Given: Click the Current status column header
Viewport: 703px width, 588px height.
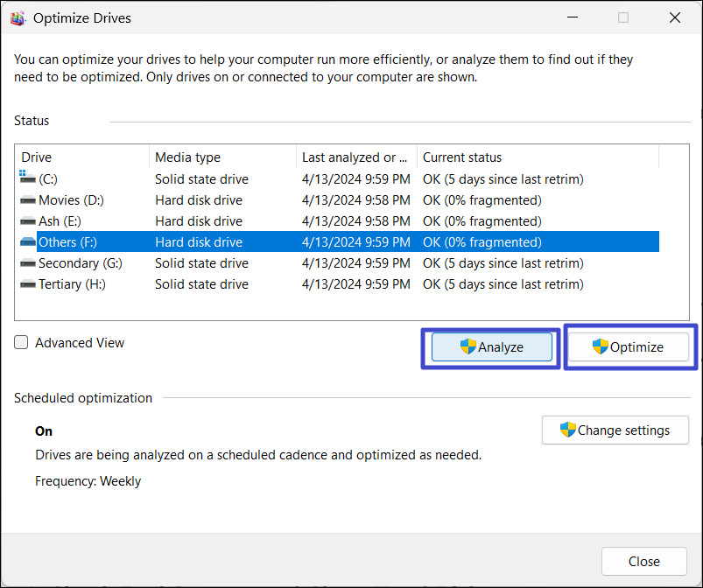Looking at the screenshot, I should 537,157.
